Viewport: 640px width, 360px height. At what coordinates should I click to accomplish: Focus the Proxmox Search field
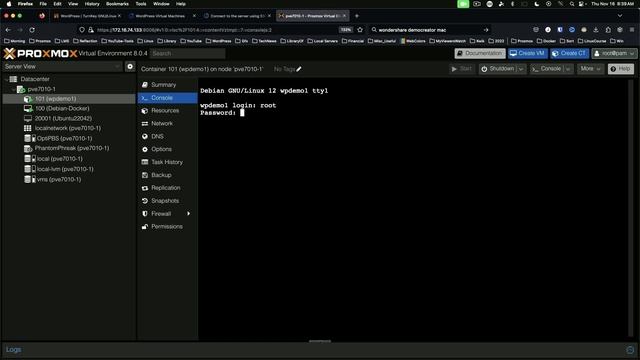coord(188,53)
